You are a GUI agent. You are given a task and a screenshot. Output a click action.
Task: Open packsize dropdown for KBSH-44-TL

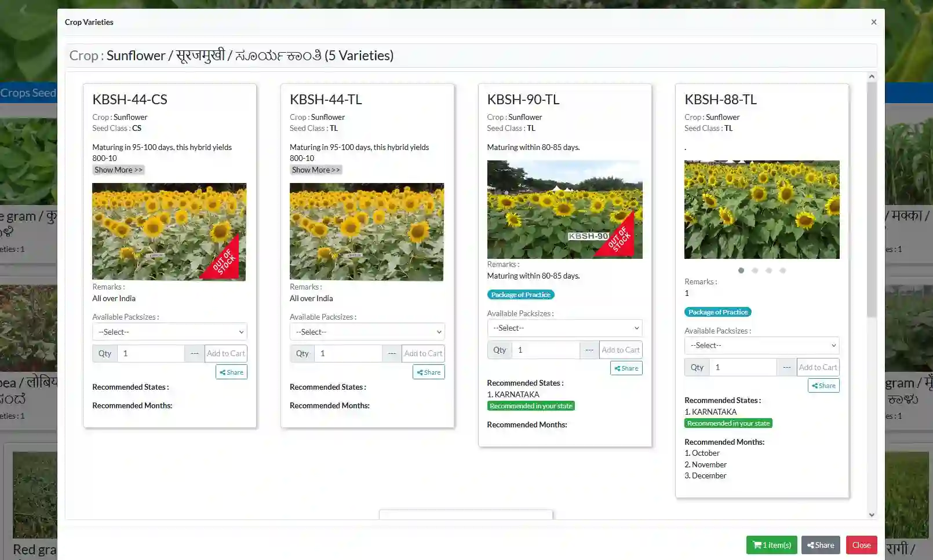[x=367, y=332]
